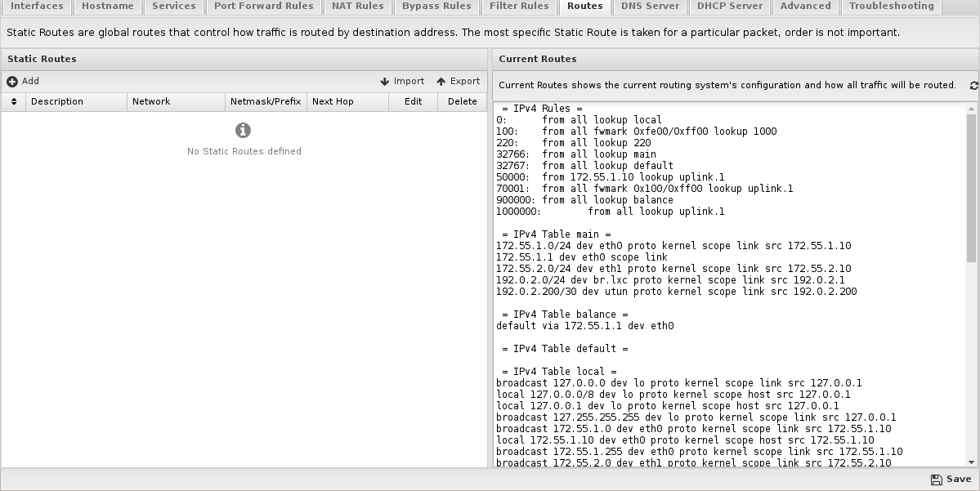The width and height of the screenshot is (980, 491).
Task: Click the scroll up arrow in Current Routes
Action: pos(971,109)
